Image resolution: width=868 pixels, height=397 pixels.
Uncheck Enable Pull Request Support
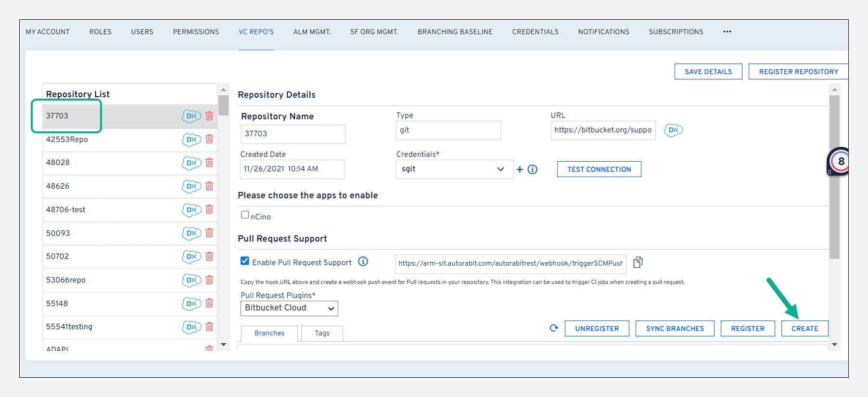click(x=245, y=261)
